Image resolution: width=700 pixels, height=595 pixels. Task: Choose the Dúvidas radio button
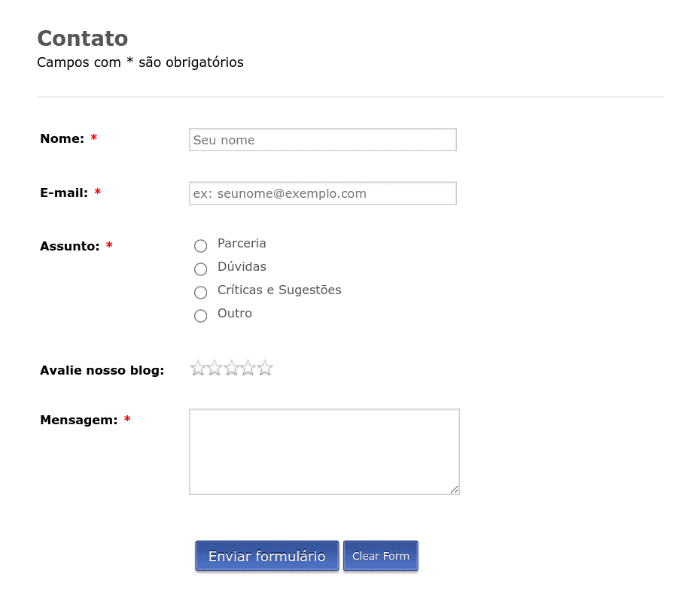pos(200,269)
